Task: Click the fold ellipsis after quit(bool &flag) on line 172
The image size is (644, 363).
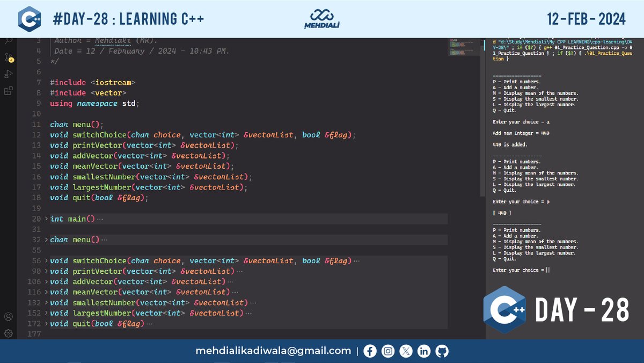Action: pos(149,324)
